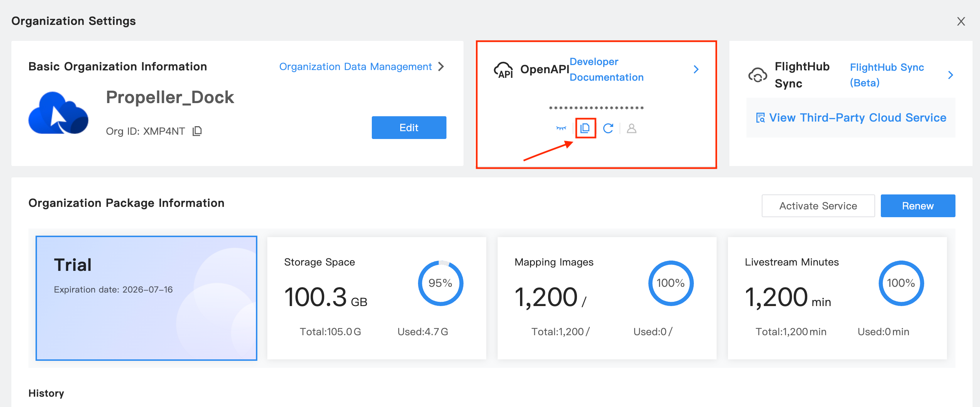Click the 'Org ID: XMP4NT' text

coord(145,131)
